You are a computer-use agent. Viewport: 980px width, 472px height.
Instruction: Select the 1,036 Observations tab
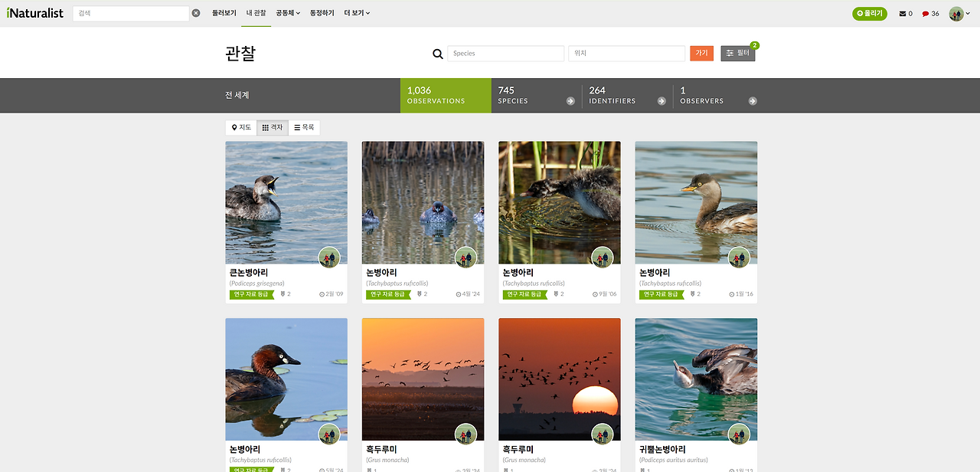[x=446, y=95]
